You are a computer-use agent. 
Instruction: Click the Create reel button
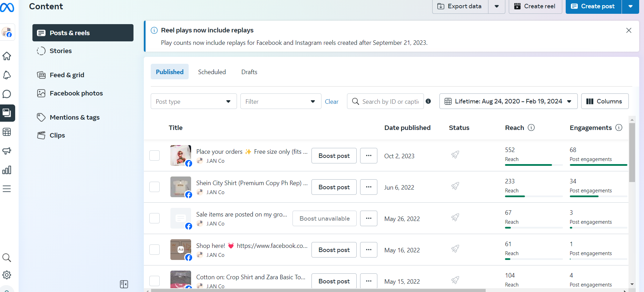(x=535, y=7)
